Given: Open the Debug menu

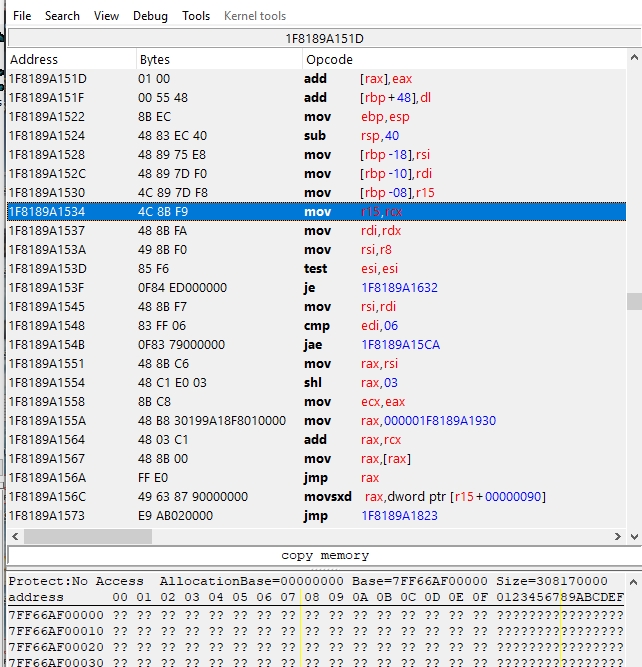Looking at the screenshot, I should pos(150,16).
